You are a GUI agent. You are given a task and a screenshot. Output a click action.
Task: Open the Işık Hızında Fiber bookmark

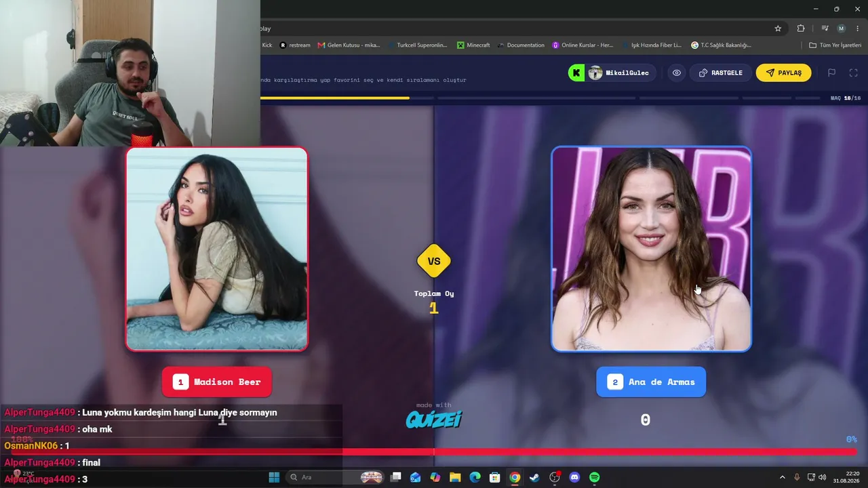click(652, 45)
